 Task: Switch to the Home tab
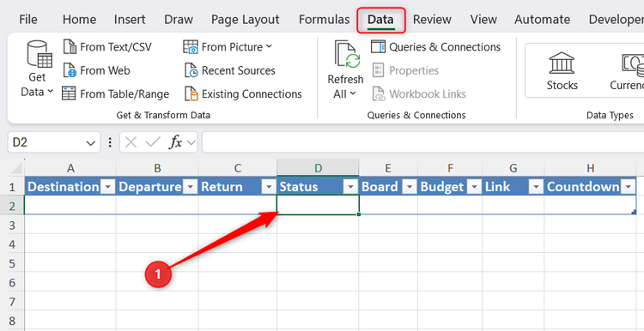pos(79,19)
